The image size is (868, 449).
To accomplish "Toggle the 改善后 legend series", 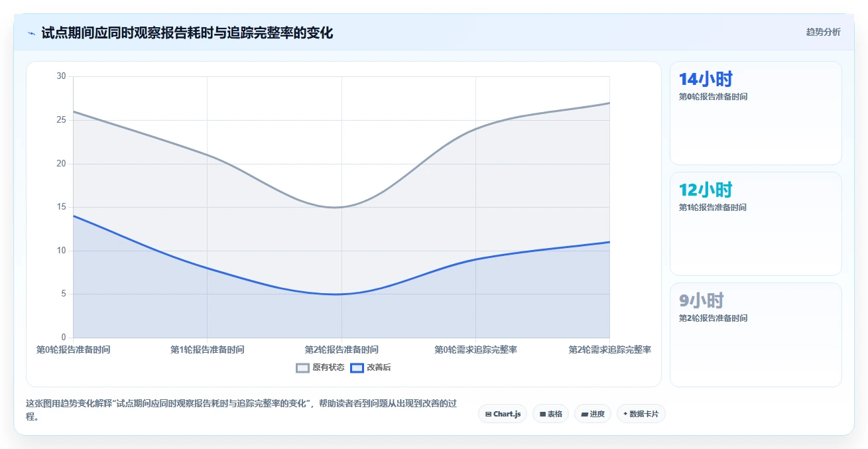I will point(371,367).
